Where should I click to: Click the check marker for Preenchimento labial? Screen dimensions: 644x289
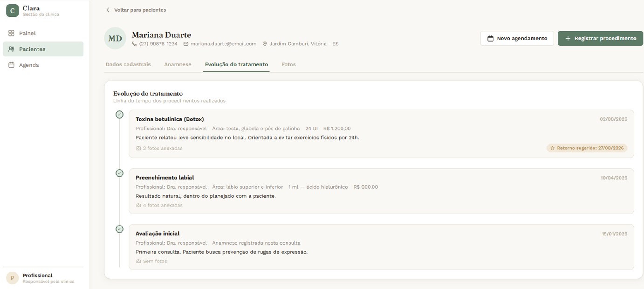120,173
